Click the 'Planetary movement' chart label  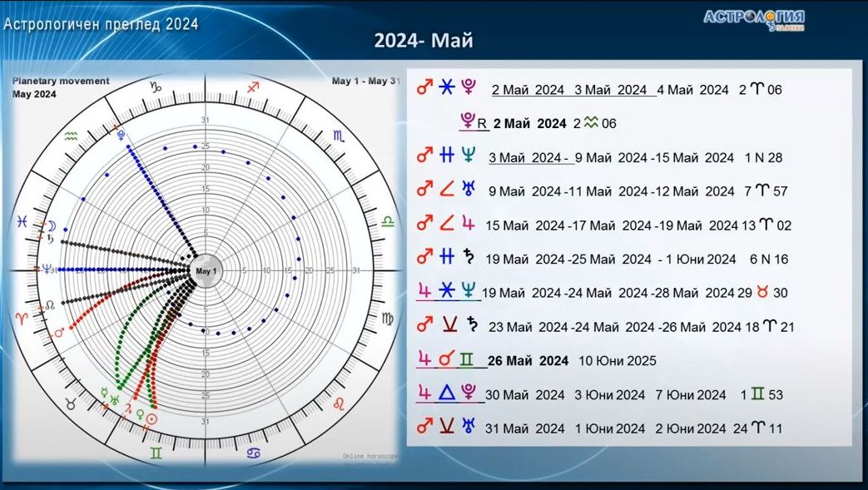tap(61, 81)
